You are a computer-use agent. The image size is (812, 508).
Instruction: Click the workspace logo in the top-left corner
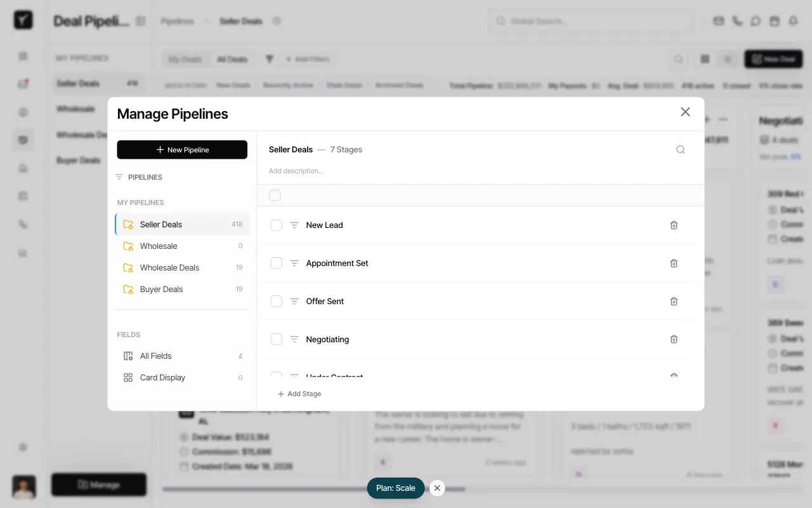[x=23, y=20]
